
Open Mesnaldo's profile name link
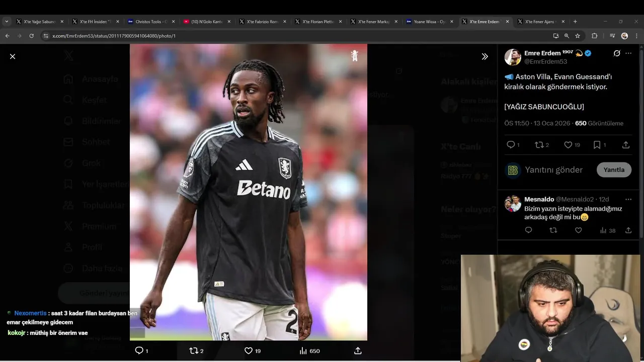tap(539, 199)
